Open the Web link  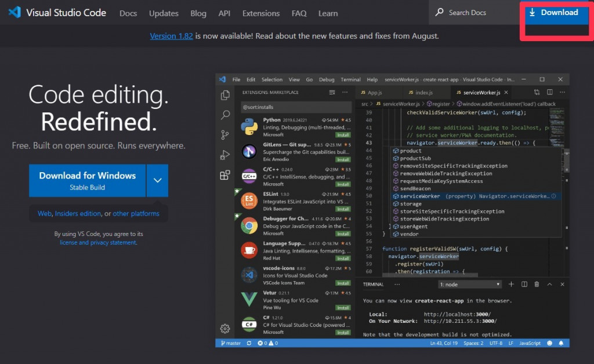click(44, 213)
